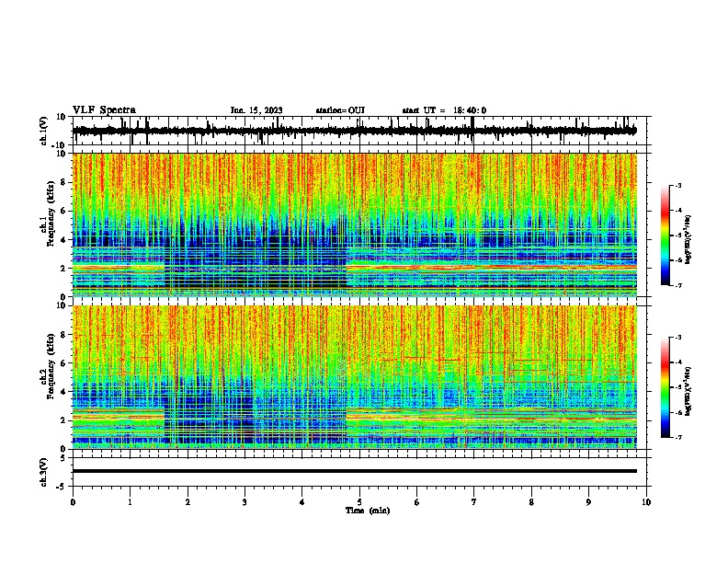Click the "-3" tick on ch.2 color bar
Image resolution: width=728 pixels, height=563 pixels.
click(x=678, y=338)
